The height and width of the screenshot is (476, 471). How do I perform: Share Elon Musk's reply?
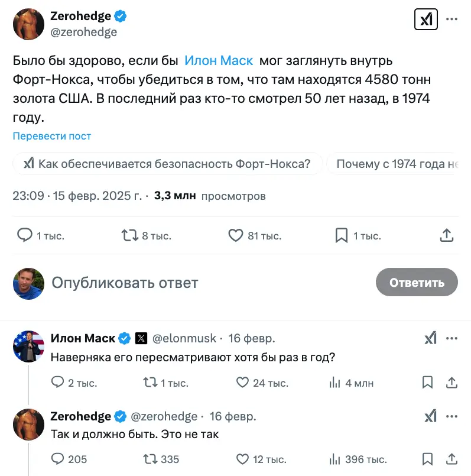[x=451, y=383]
